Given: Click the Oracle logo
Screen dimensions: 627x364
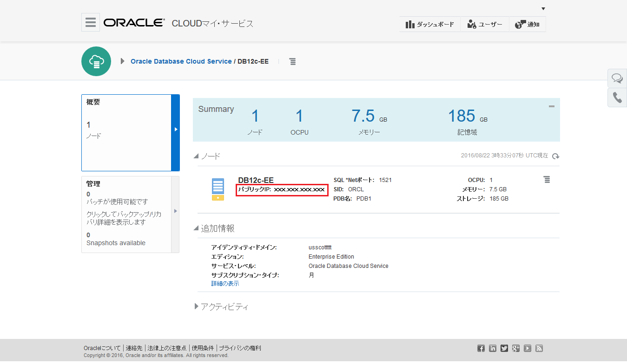Looking at the screenshot, I should tap(134, 23).
